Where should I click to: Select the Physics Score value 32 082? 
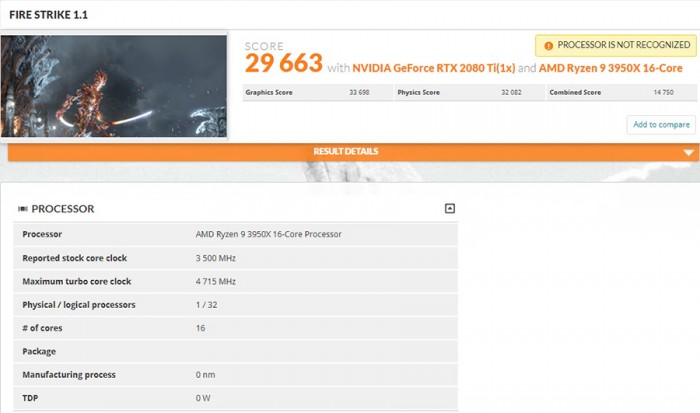click(511, 92)
